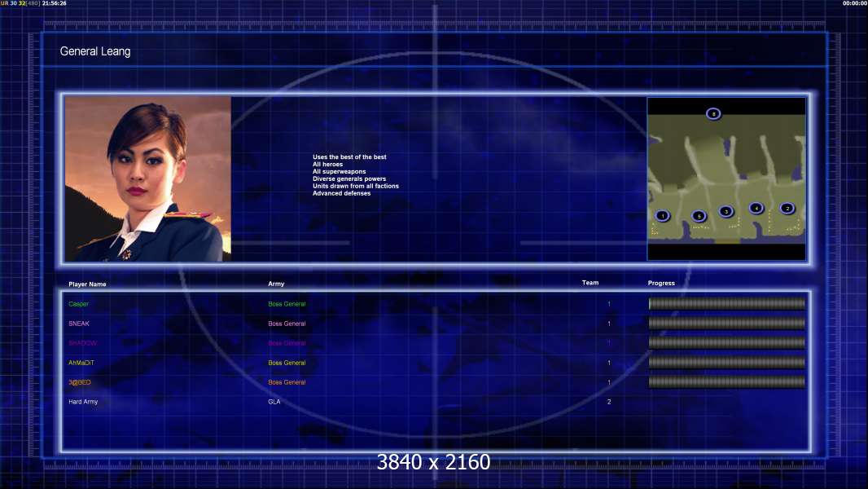This screenshot has width=868, height=489.
Task: Click the topmost start marker on minimap
Action: (713, 114)
